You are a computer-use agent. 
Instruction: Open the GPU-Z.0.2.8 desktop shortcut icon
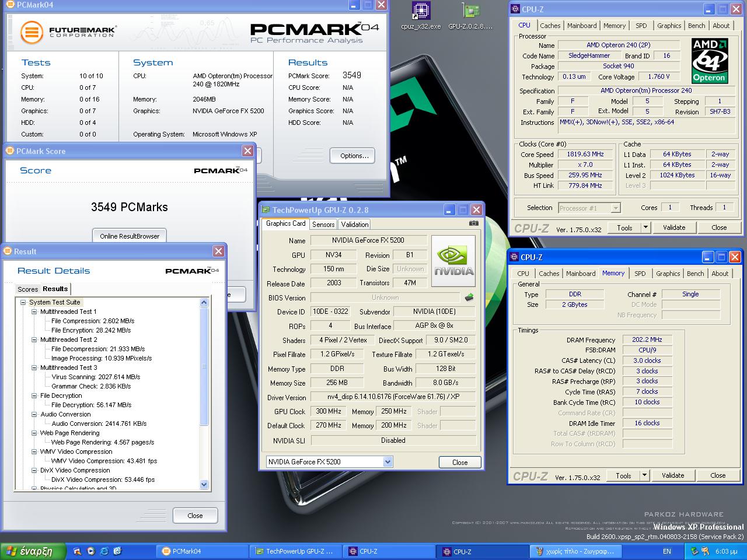[x=470, y=10]
